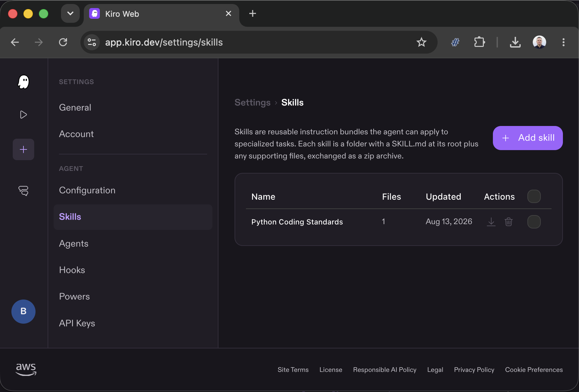The height and width of the screenshot is (392, 579).
Task: Bookmark this page with the star icon
Action: pyautogui.click(x=422, y=42)
